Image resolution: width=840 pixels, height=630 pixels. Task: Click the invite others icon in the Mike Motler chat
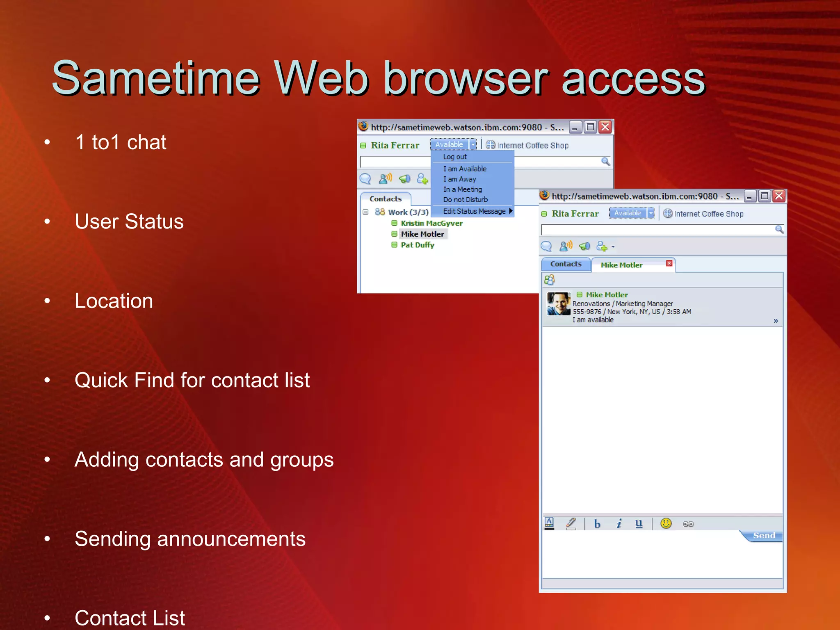coord(549,280)
